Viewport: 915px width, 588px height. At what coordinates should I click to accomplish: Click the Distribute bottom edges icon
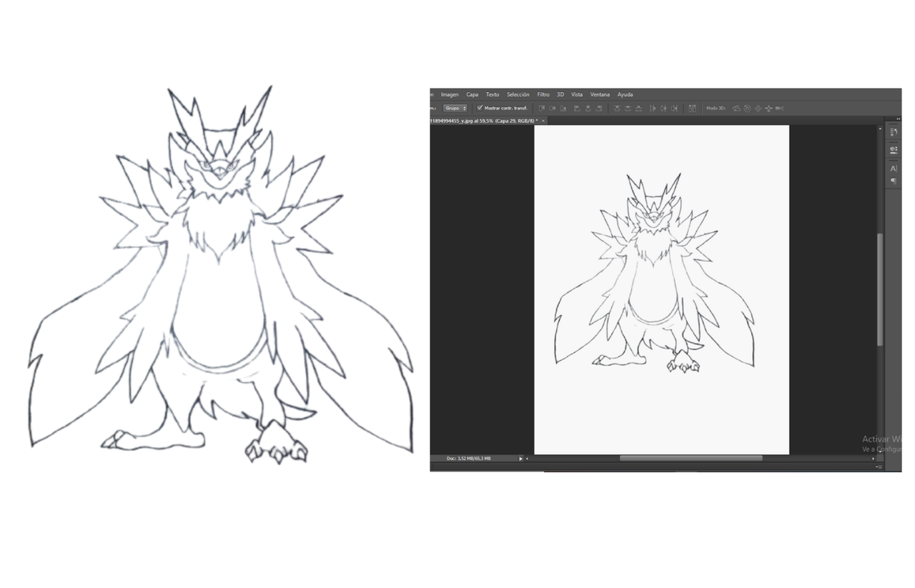click(x=638, y=108)
